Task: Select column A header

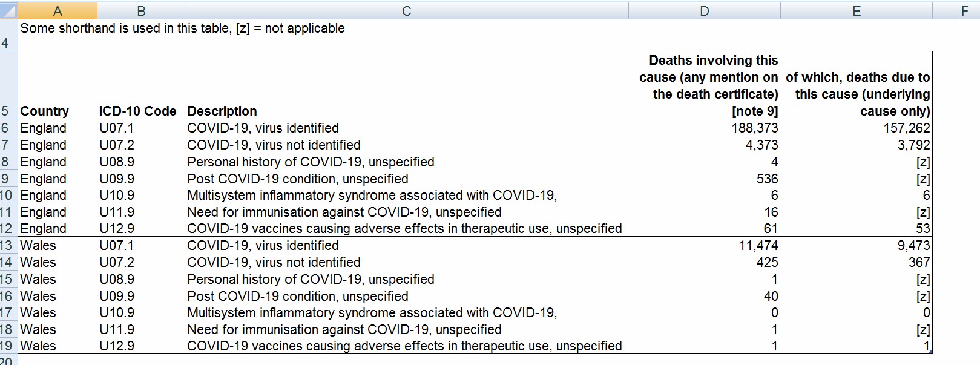Action: tap(58, 10)
